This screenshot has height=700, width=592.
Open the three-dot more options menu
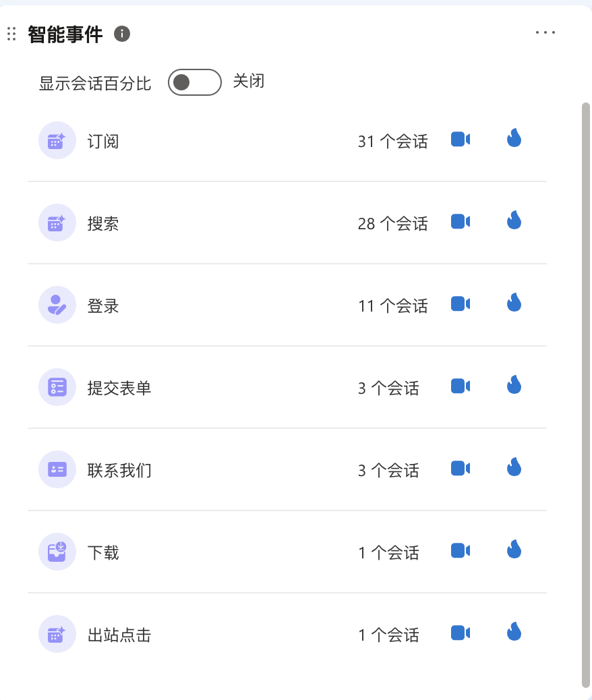(545, 32)
